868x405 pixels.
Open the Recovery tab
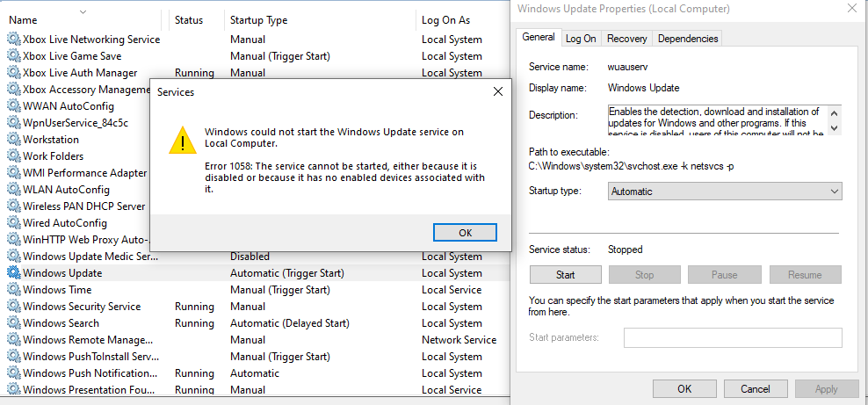click(626, 38)
